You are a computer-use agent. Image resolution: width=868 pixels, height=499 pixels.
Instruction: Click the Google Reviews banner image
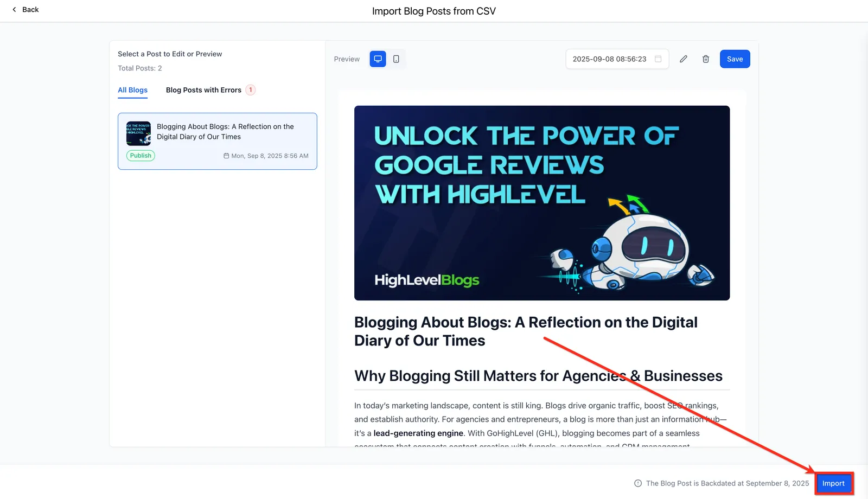coord(542,203)
